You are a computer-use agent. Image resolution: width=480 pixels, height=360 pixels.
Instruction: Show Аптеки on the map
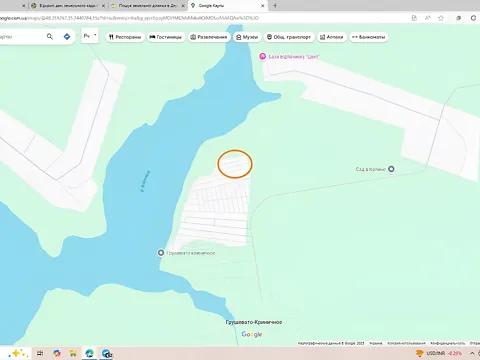coord(331,37)
